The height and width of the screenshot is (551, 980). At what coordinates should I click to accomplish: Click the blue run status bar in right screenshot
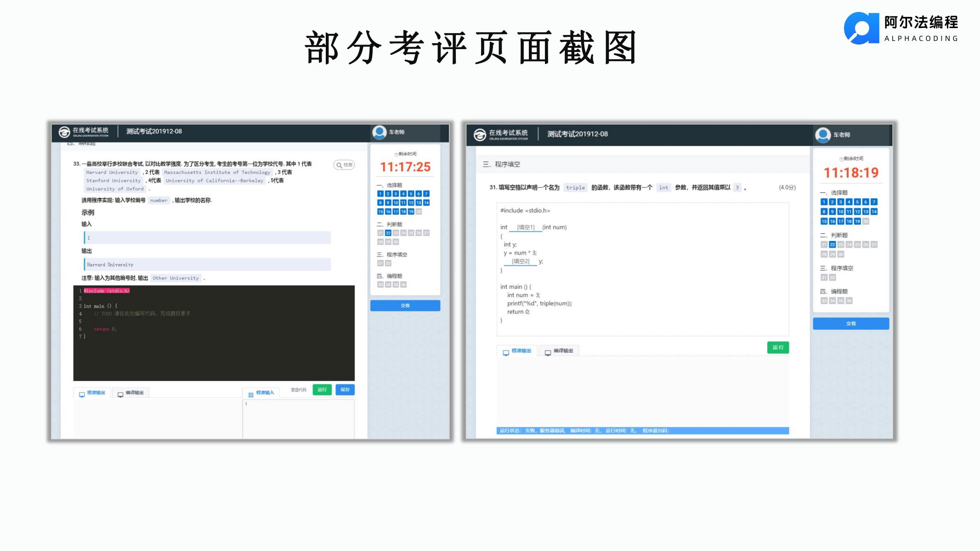click(x=643, y=431)
